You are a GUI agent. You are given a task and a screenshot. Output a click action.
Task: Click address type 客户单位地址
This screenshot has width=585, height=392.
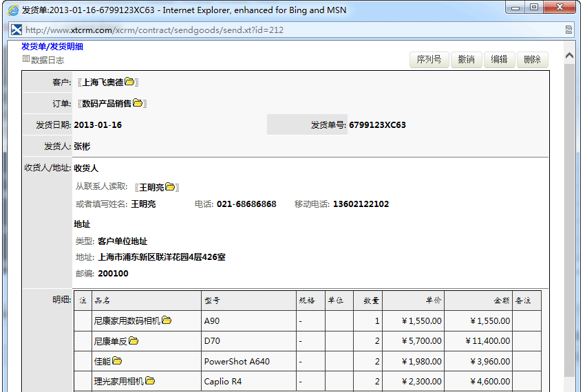(x=123, y=241)
